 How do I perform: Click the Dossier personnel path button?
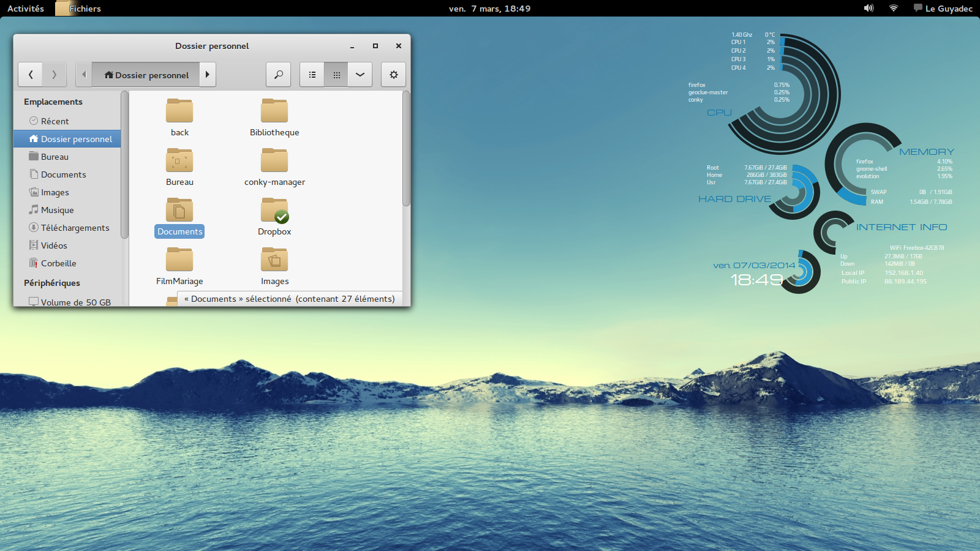point(146,75)
